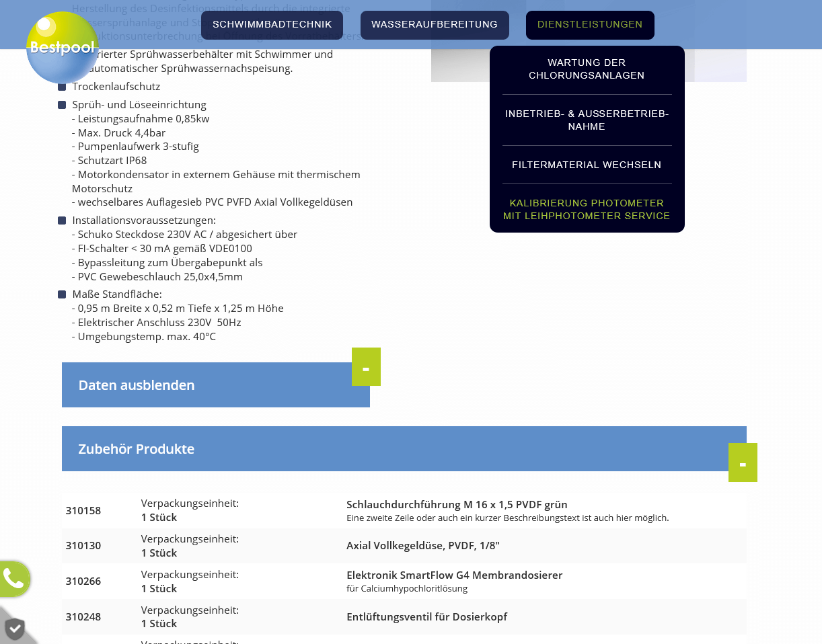Click Axial Vollkegeldüse PVDF product name
Image resolution: width=822 pixels, height=644 pixels.
tap(423, 546)
